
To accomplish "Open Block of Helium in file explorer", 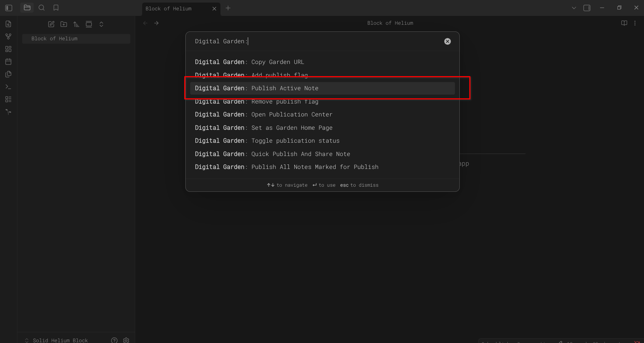I will (x=76, y=39).
